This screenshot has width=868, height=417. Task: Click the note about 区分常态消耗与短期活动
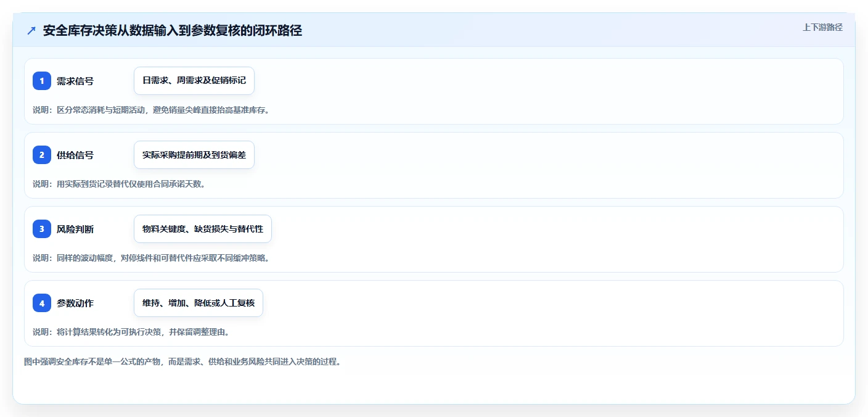151,110
